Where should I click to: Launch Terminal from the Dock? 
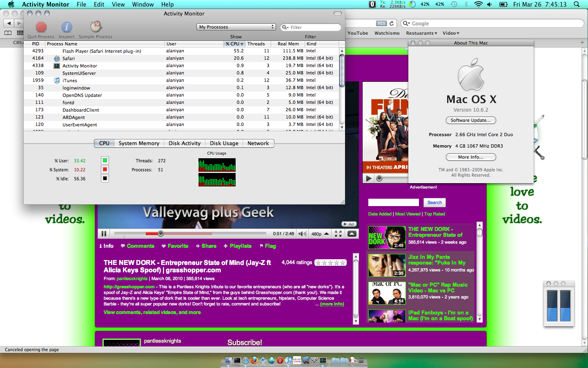[237, 360]
